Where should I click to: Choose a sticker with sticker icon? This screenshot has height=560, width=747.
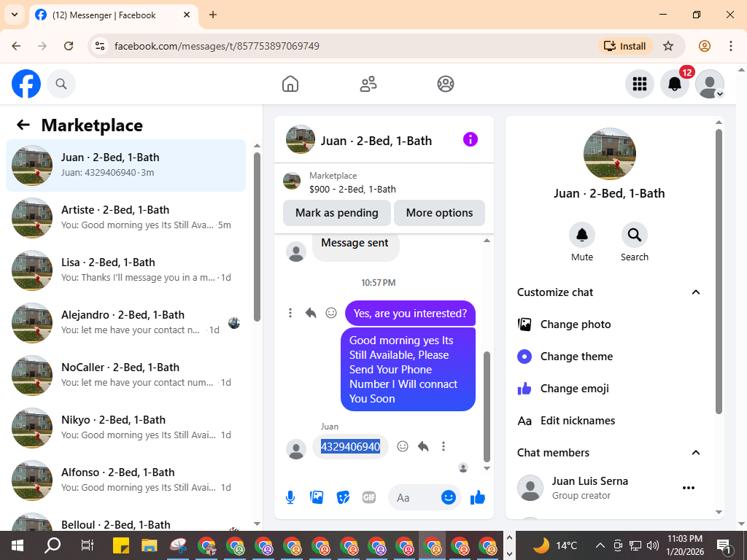pyautogui.click(x=343, y=497)
